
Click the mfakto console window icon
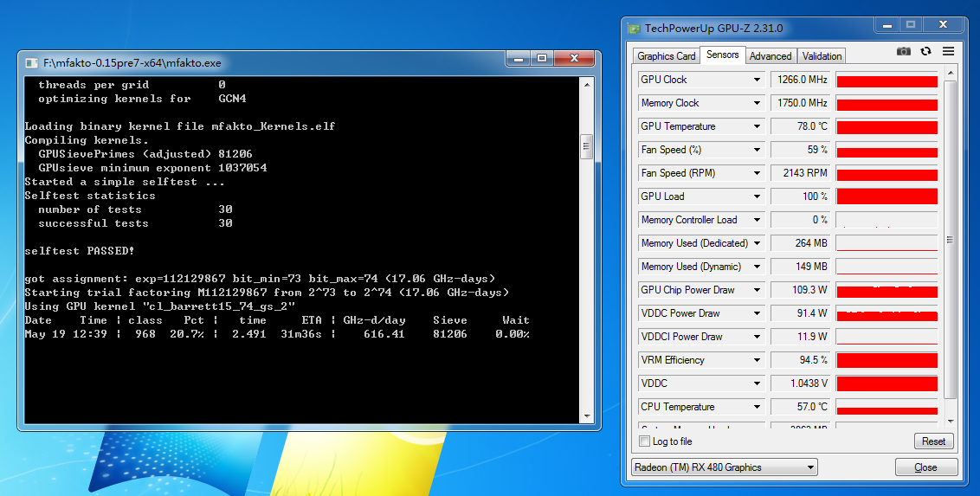31,63
